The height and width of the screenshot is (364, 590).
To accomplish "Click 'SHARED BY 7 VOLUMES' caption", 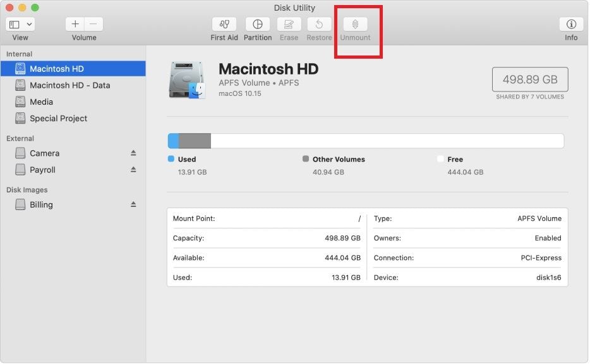I will 530,97.
